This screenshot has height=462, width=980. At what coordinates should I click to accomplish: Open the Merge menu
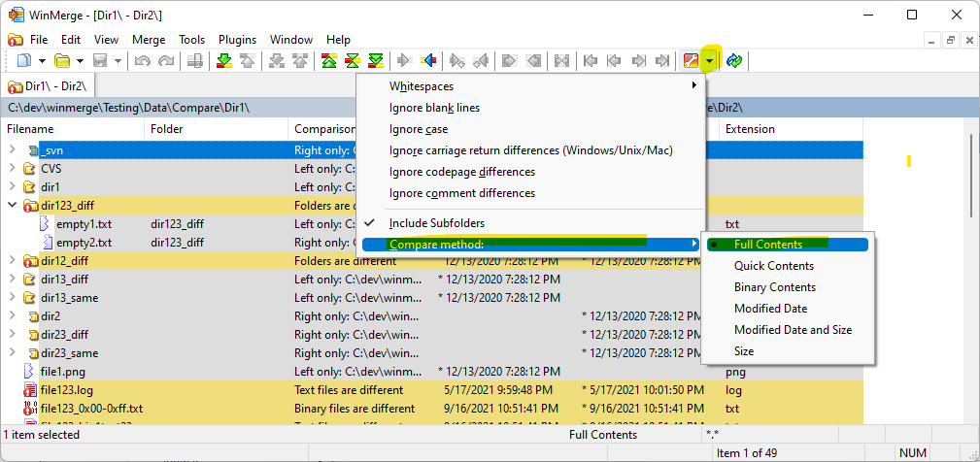point(149,40)
